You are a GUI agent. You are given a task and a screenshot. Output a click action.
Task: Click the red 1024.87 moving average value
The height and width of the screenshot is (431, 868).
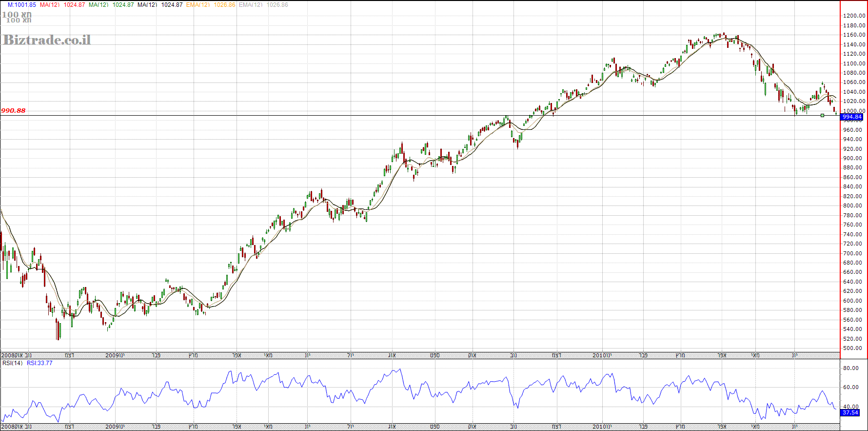click(74, 5)
